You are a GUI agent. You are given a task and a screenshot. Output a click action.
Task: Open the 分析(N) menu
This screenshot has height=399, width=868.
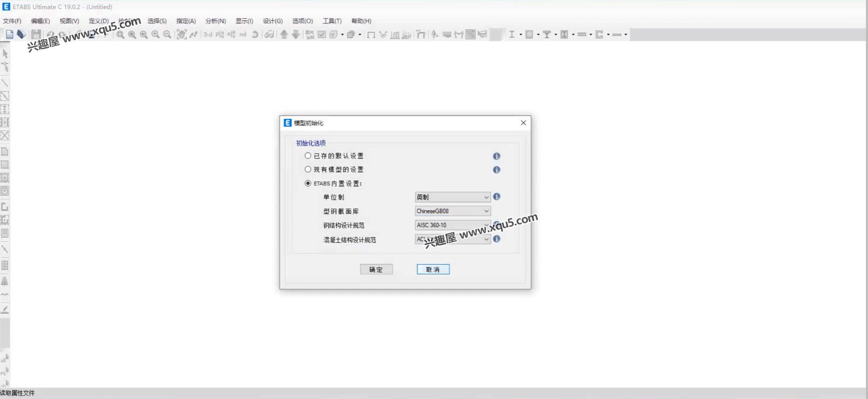[x=215, y=21]
